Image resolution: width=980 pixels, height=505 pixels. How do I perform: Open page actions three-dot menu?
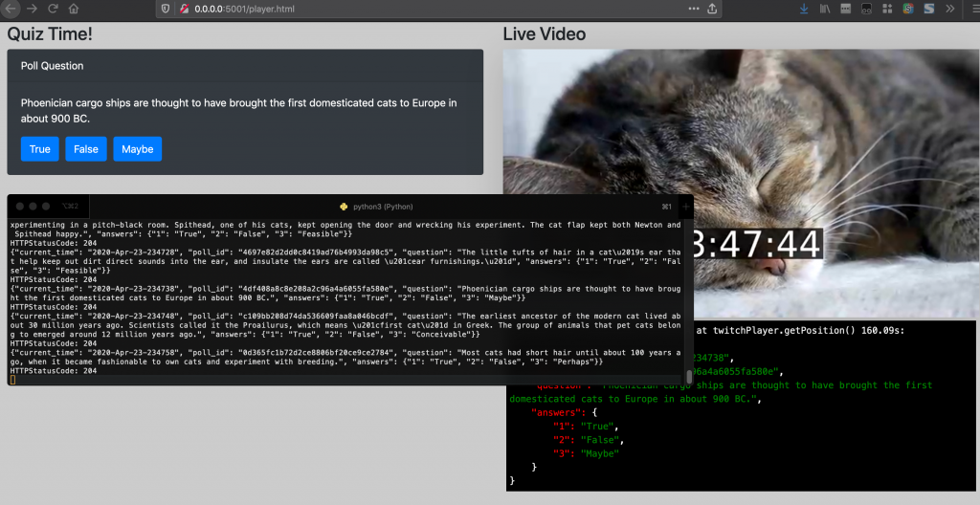point(694,9)
